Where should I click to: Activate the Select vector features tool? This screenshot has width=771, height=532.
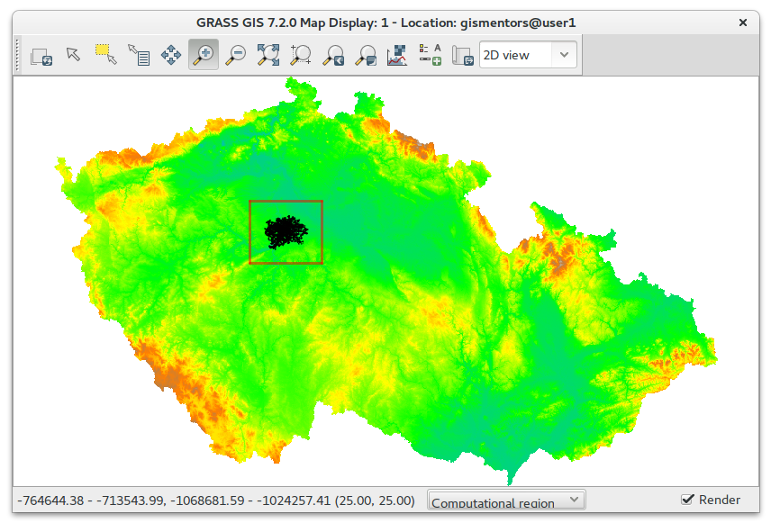pos(105,55)
